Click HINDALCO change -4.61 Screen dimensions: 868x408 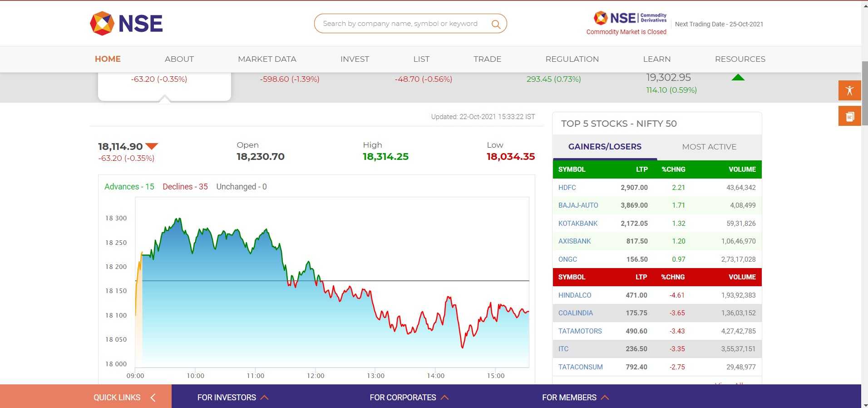click(x=677, y=295)
